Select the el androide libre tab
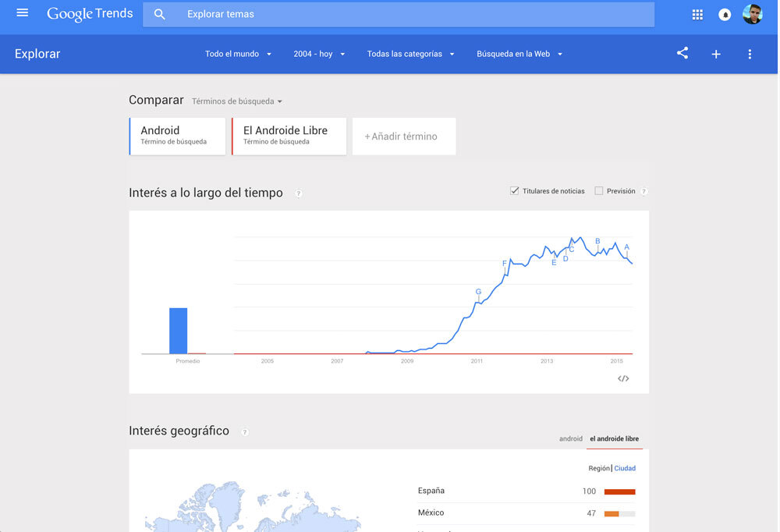 (615, 439)
